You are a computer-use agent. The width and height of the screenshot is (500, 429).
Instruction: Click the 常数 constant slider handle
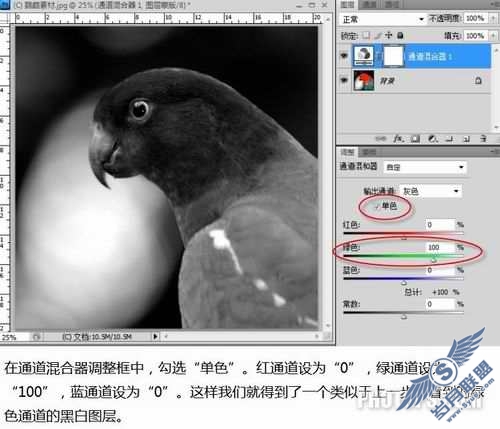(404, 317)
